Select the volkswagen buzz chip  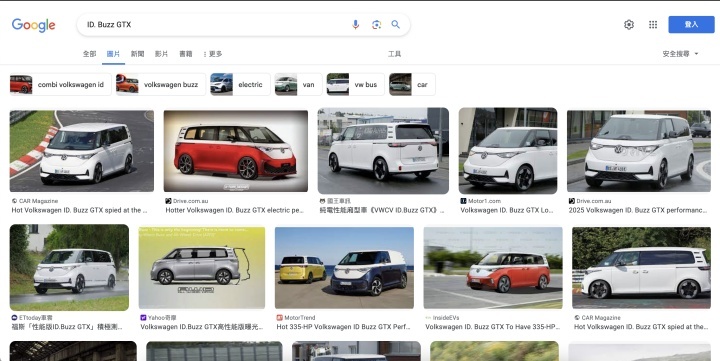(161, 85)
